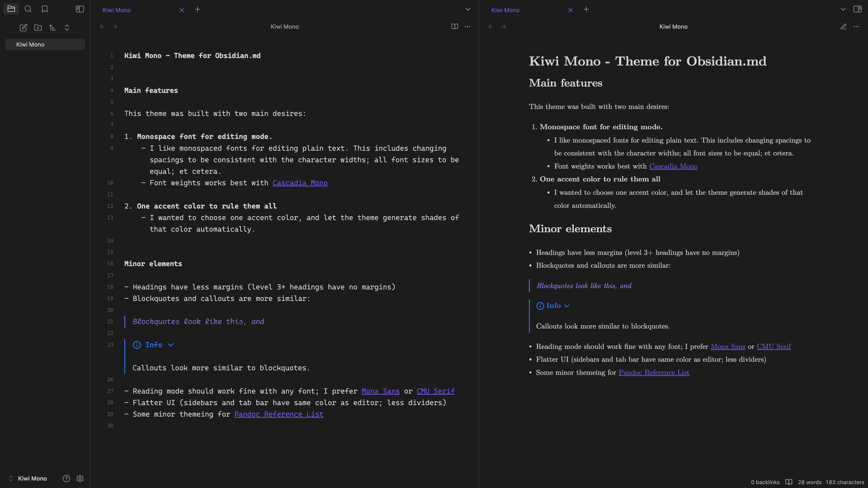Image resolution: width=868 pixels, height=488 pixels.
Task: Open Cascadia Mono link in editor
Action: [x=300, y=183]
